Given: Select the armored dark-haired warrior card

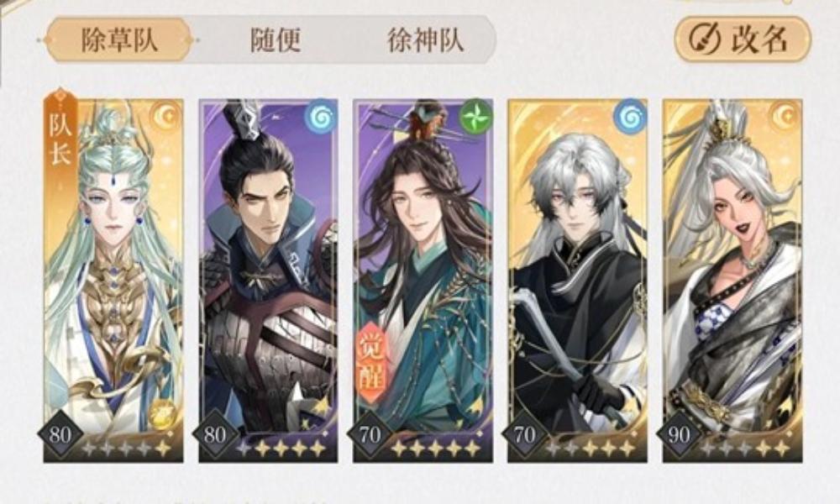Looking at the screenshot, I should click(269, 280).
